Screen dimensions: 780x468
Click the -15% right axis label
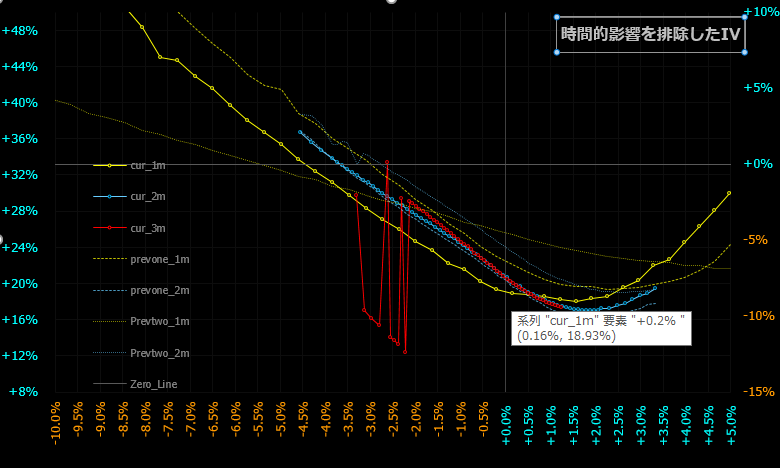tap(759, 392)
